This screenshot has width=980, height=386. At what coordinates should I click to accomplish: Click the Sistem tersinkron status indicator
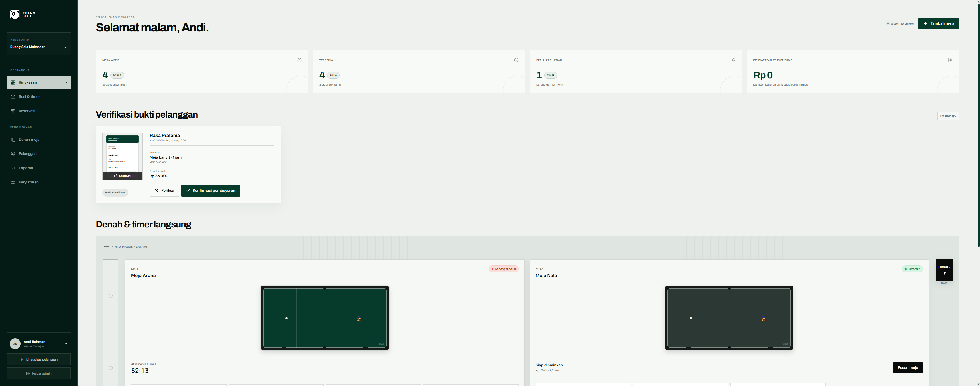pyautogui.click(x=900, y=24)
